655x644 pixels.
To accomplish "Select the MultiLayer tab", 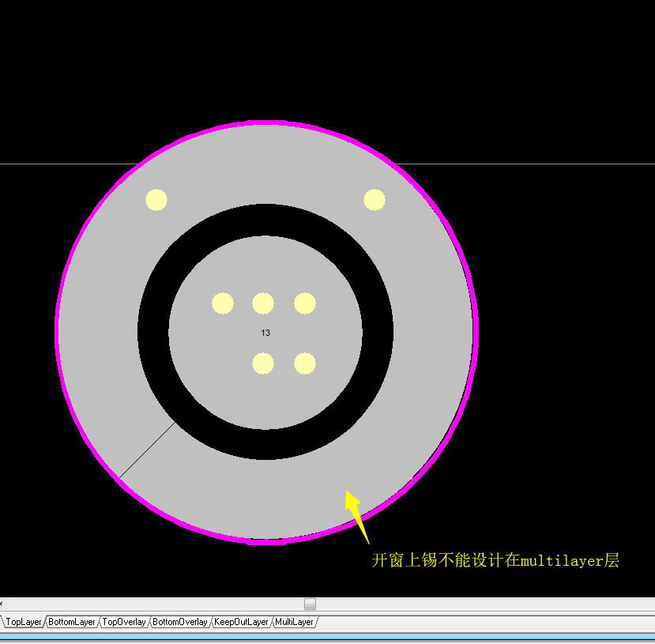I will pos(294,622).
